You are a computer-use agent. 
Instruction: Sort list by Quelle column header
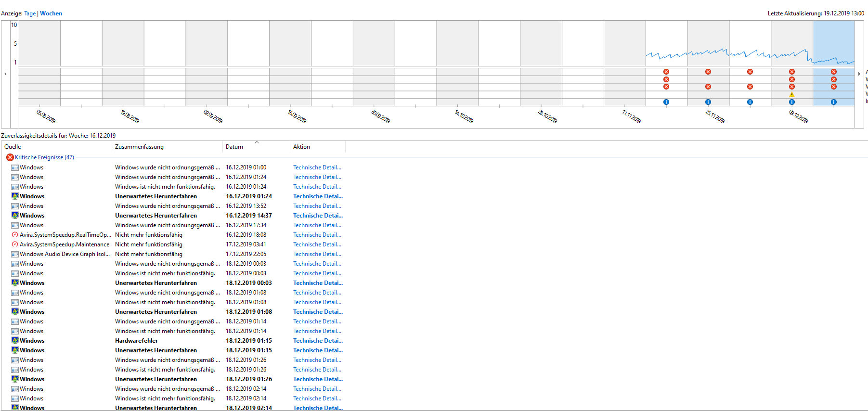pos(56,147)
